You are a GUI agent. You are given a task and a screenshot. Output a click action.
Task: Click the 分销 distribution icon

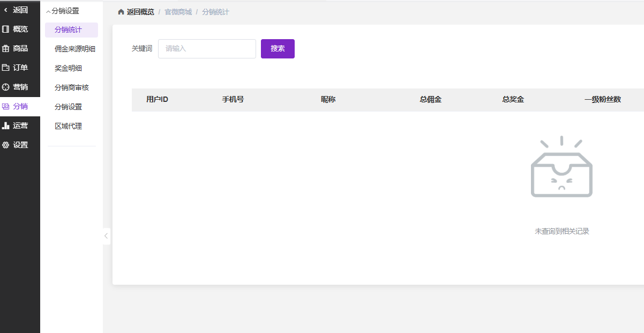pos(6,106)
